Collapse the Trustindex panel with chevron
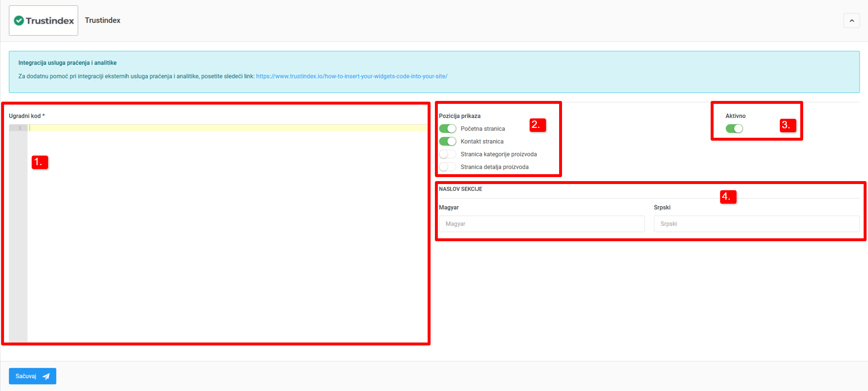Screen dimensions: 868x391 click(x=851, y=21)
